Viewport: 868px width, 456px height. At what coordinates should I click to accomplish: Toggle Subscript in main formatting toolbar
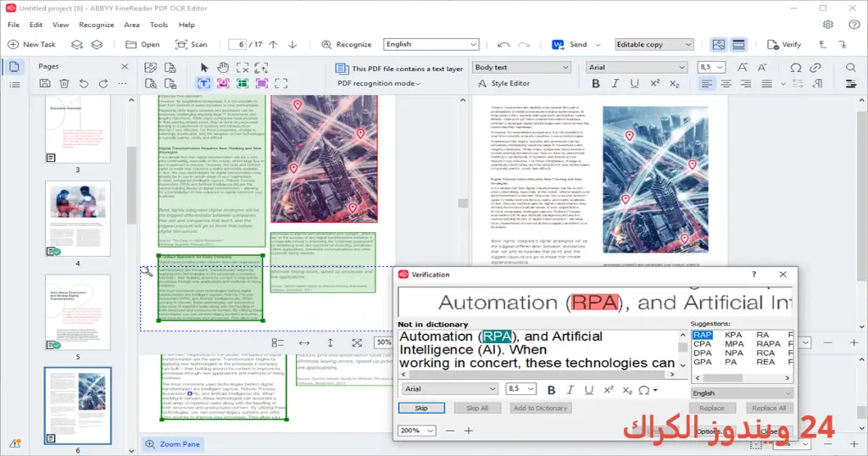click(x=674, y=84)
